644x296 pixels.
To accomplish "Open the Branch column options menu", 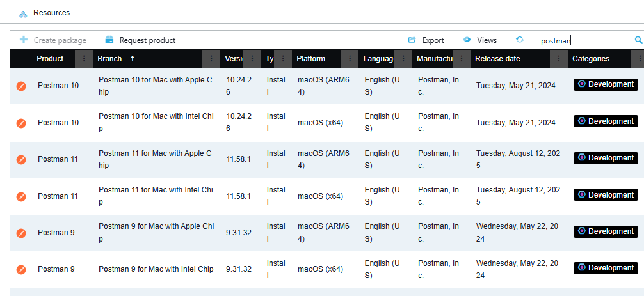I will [x=212, y=59].
